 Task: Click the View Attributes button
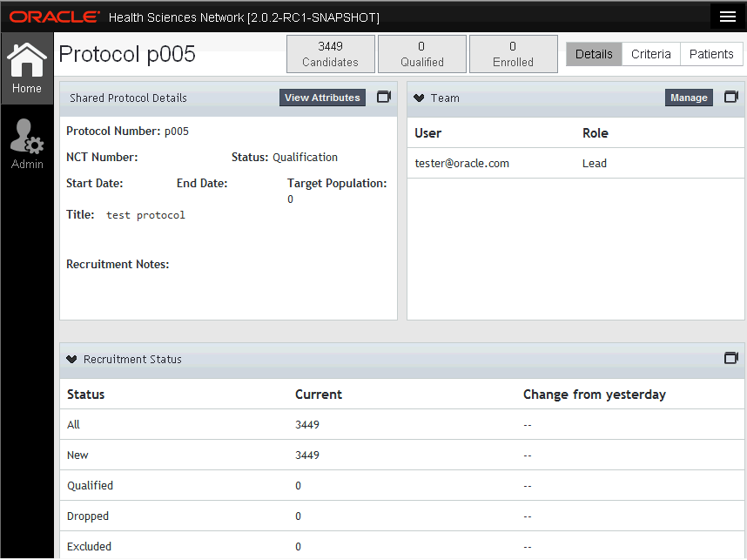(x=322, y=98)
